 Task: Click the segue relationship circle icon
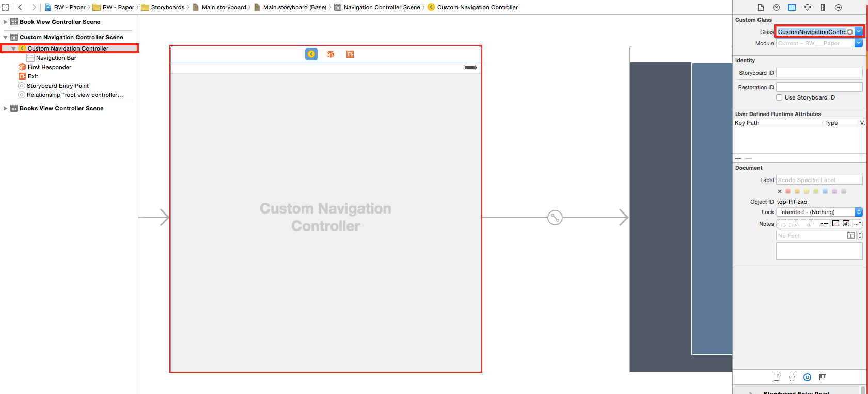tap(555, 218)
